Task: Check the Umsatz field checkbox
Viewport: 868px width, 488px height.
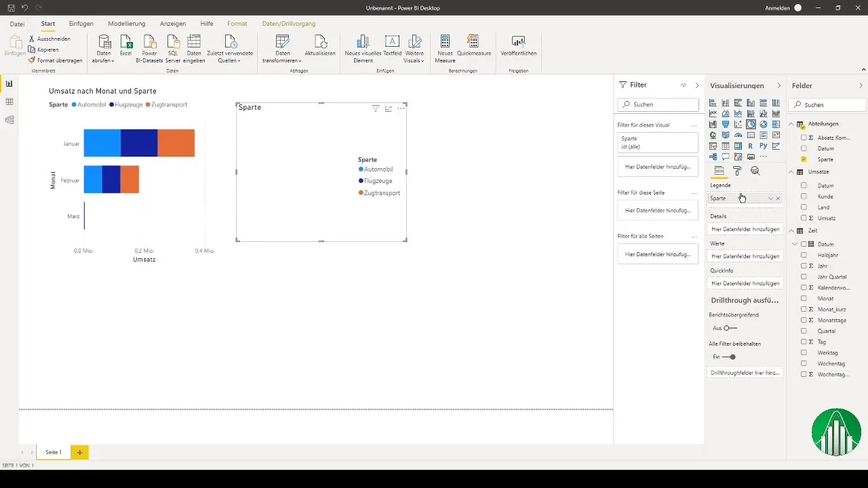Action: tap(804, 218)
